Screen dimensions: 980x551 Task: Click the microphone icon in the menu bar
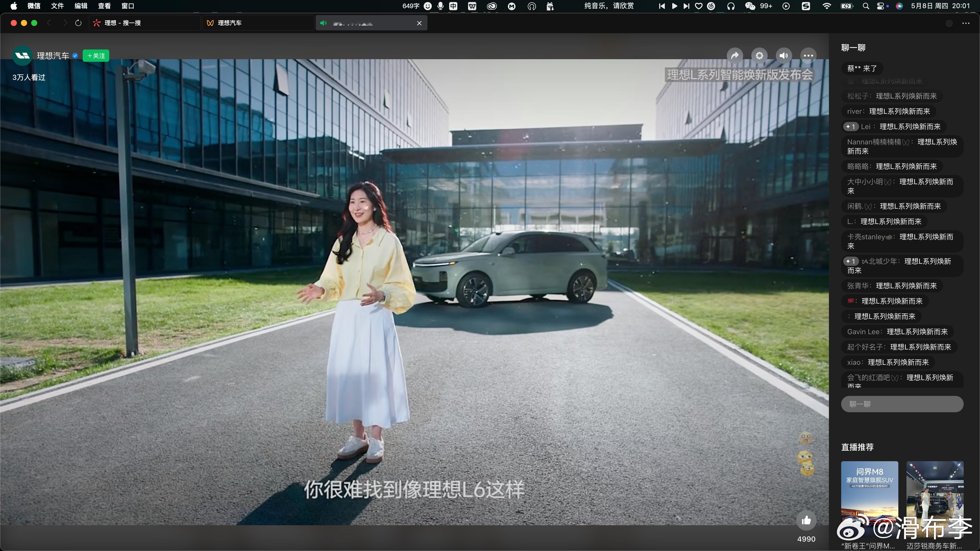click(x=440, y=6)
